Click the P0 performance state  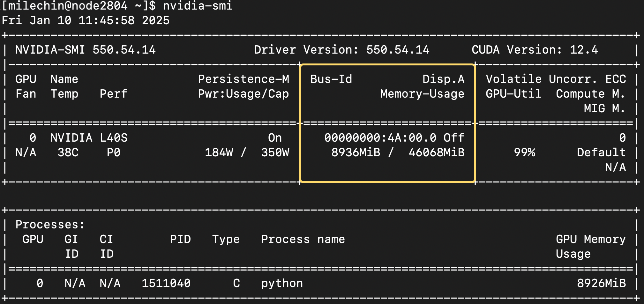click(113, 152)
